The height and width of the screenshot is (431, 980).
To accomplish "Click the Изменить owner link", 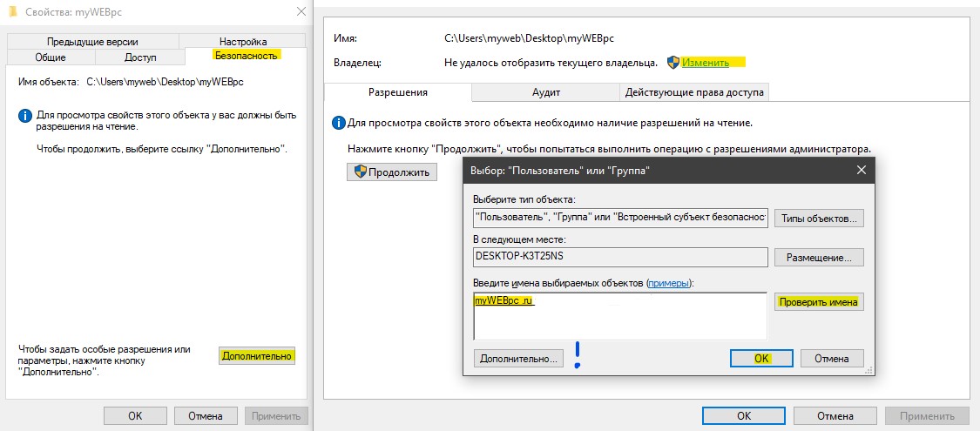I will tap(705, 63).
